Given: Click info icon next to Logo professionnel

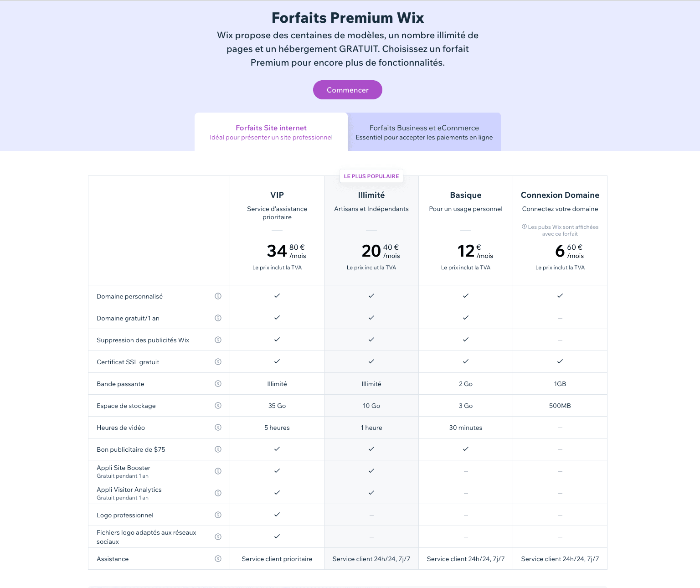Looking at the screenshot, I should pyautogui.click(x=218, y=515).
